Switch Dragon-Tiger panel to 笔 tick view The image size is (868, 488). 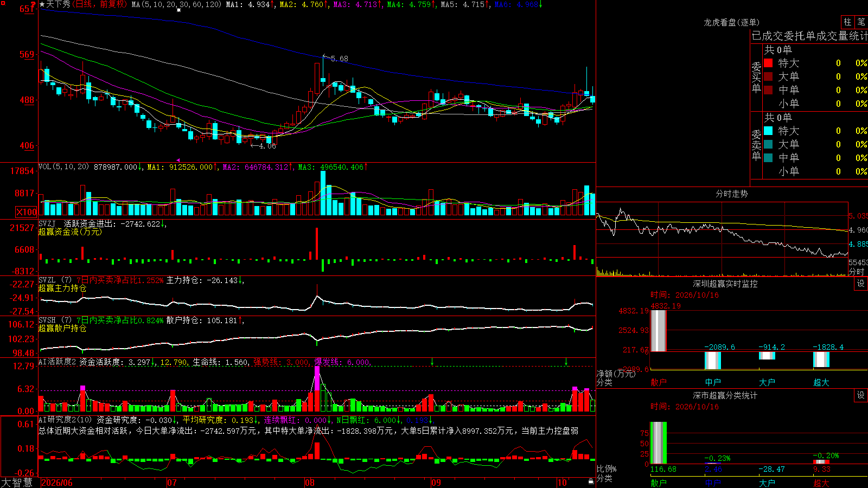pos(861,22)
